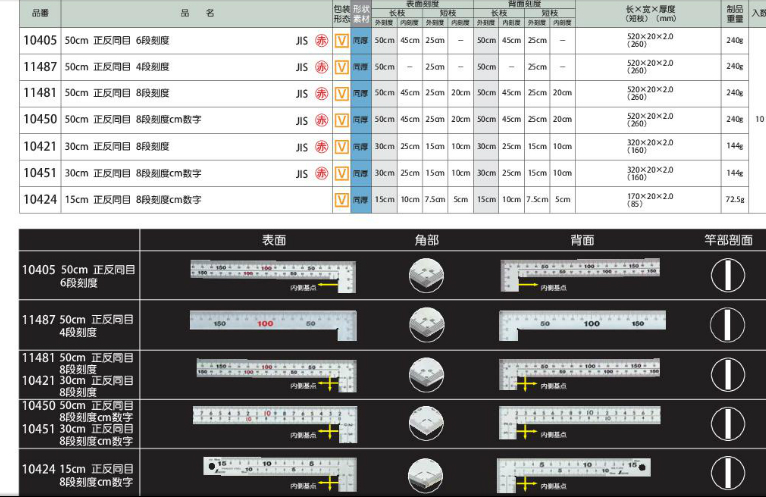Click the JIS label in row 10451
The image size is (766, 497).
pos(302,174)
